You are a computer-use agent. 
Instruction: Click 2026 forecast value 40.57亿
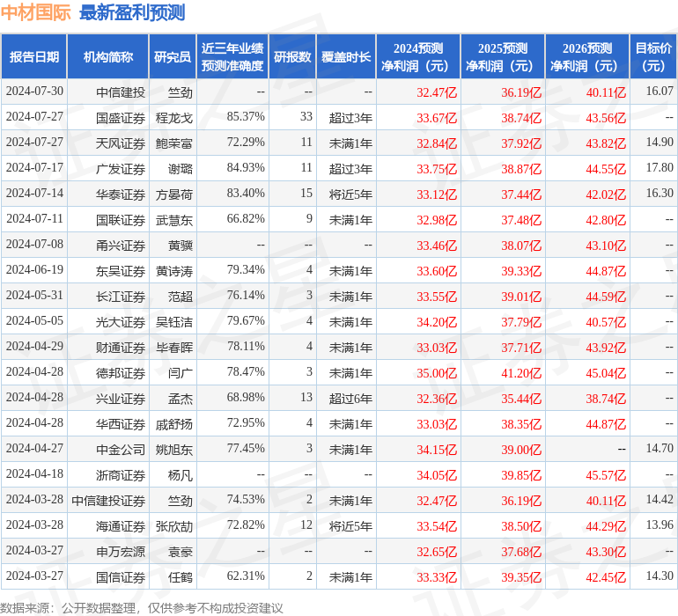606,322
